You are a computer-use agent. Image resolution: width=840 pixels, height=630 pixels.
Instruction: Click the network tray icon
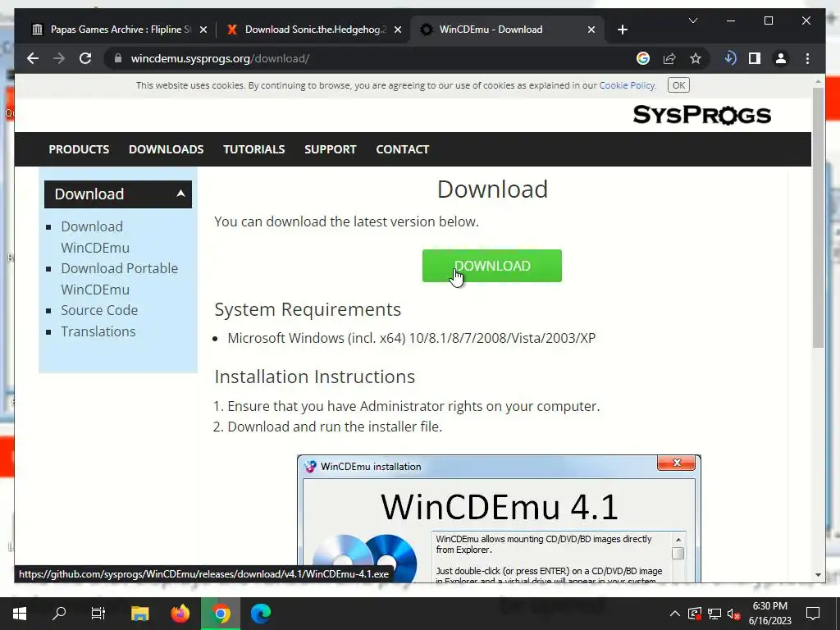(x=714, y=614)
